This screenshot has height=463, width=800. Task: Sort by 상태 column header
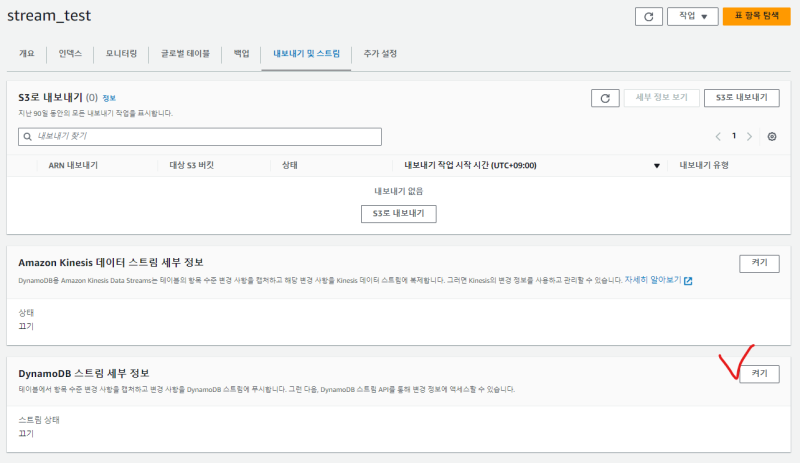290,165
